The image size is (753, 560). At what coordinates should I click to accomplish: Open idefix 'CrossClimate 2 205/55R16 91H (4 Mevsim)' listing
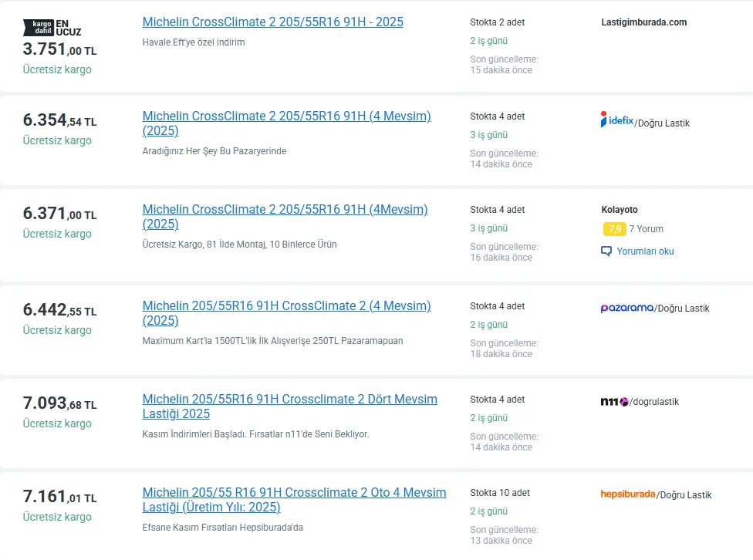click(286, 123)
